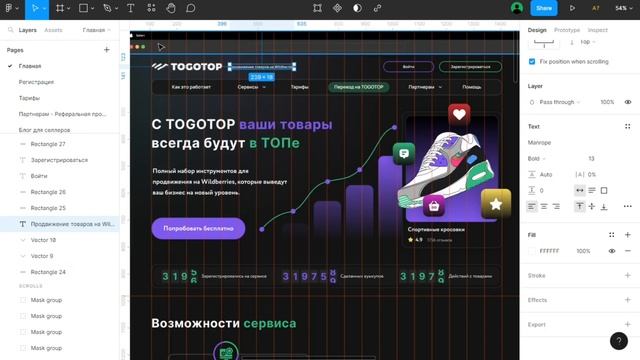Open the user avatar in toolbar

[x=517, y=8]
